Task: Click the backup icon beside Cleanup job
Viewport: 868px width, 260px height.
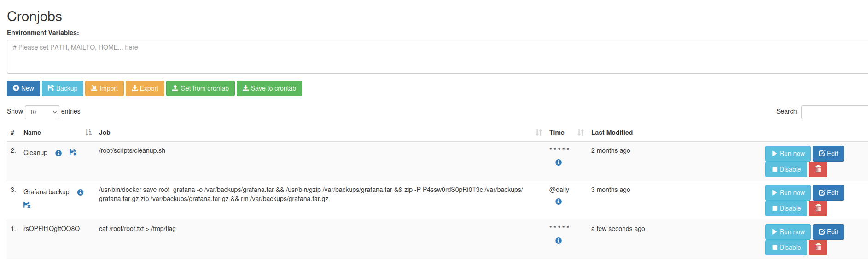Action: pos(73,152)
